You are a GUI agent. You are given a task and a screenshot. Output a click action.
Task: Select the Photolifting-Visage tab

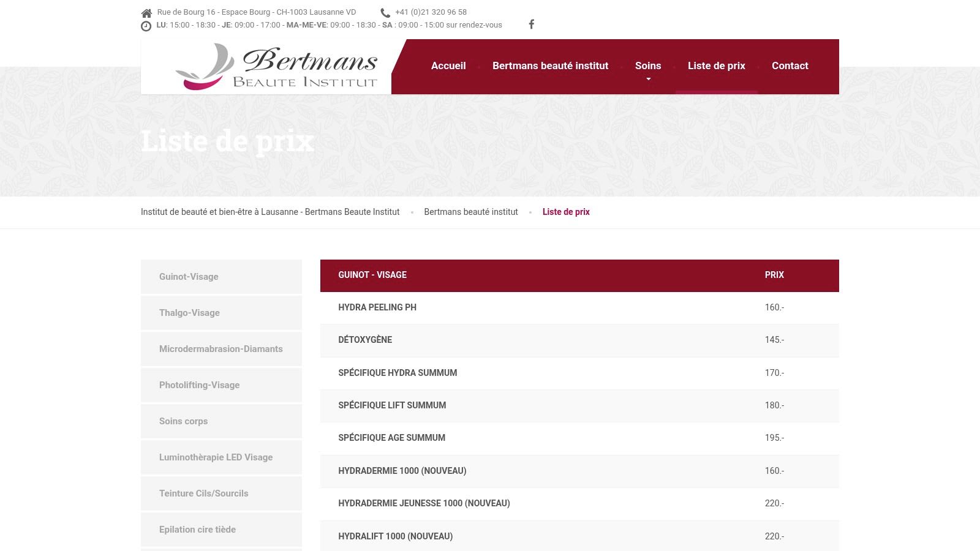tap(221, 385)
